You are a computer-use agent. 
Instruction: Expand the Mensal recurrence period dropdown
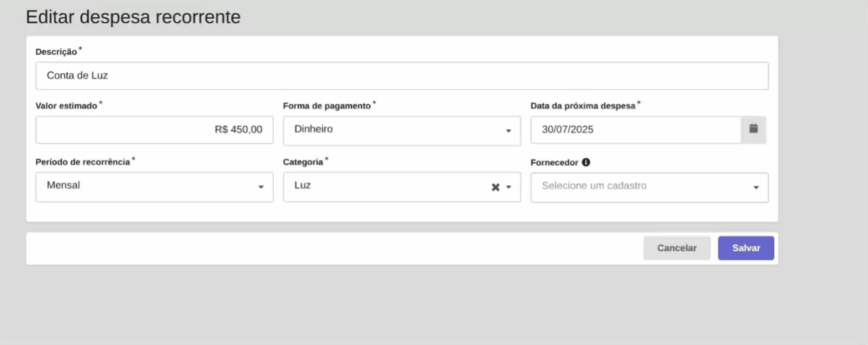tap(147, 187)
